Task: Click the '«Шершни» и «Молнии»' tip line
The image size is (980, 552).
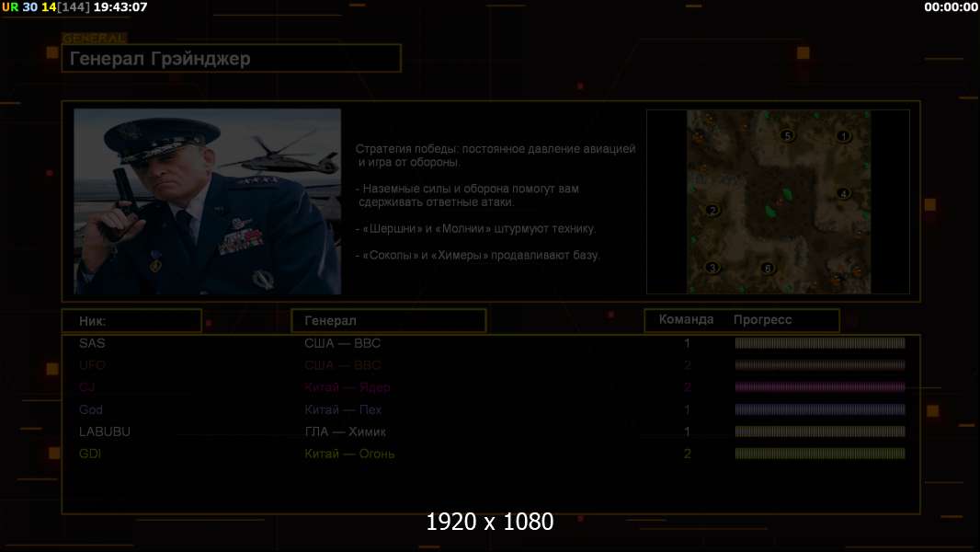Action: 475,229
